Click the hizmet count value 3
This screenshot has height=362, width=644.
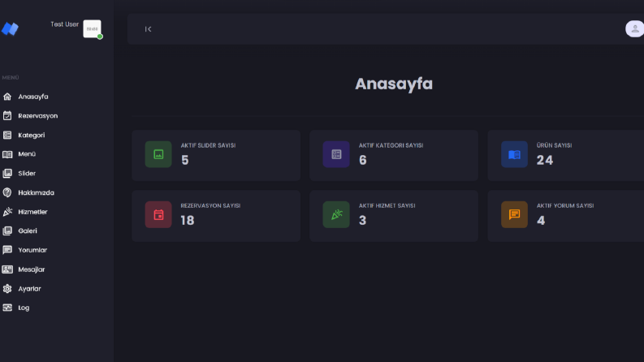(362, 221)
